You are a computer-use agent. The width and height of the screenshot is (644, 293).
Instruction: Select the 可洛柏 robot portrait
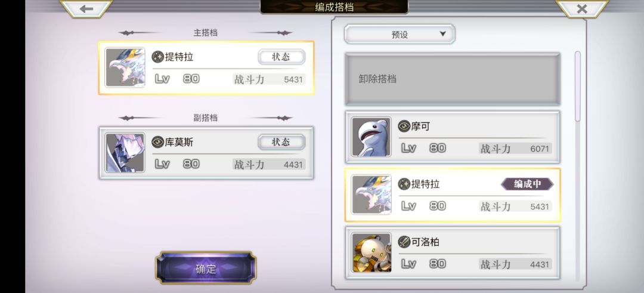[371, 253]
